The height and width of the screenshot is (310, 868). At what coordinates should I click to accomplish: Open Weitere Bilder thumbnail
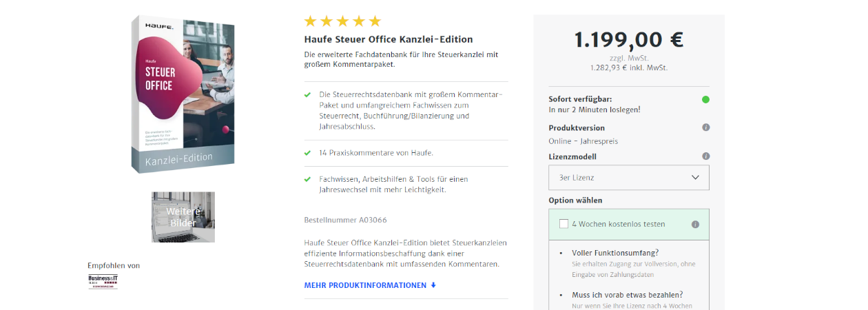(x=183, y=217)
